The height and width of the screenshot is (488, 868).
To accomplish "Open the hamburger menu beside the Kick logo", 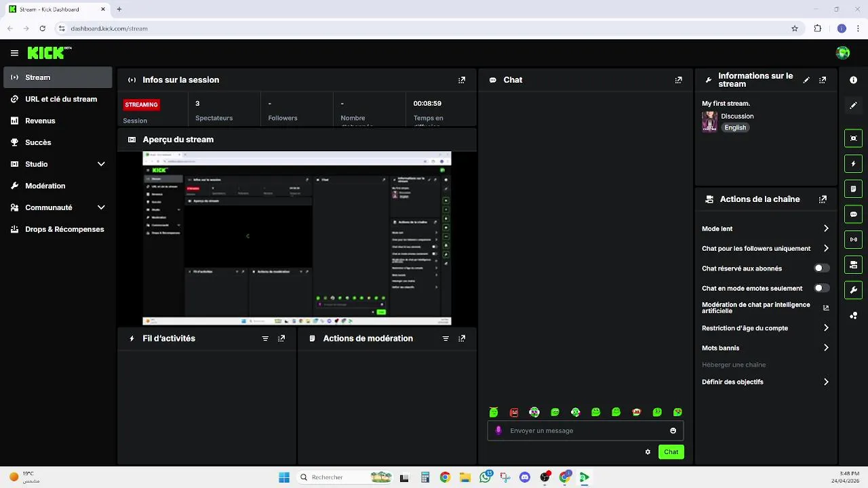I will coord(14,53).
